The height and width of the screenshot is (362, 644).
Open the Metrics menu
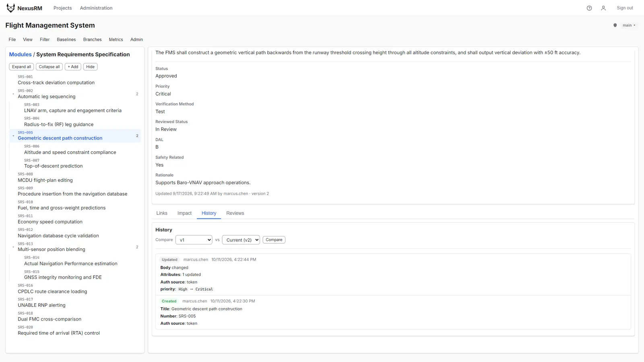click(116, 39)
